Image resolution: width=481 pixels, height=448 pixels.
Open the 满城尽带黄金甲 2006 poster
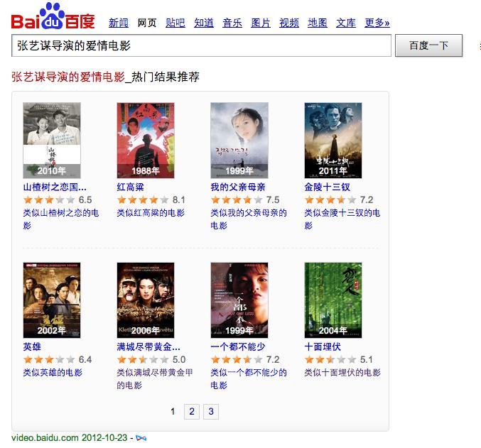[146, 300]
